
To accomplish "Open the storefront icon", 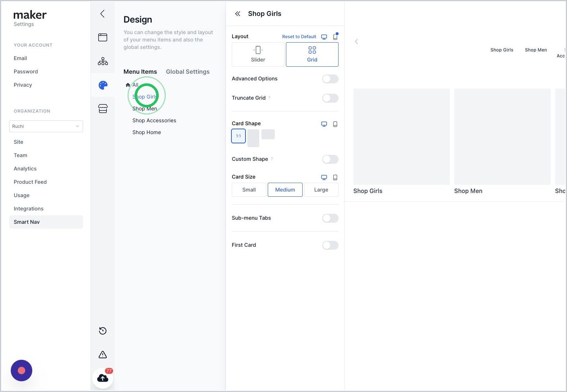I will point(103,109).
